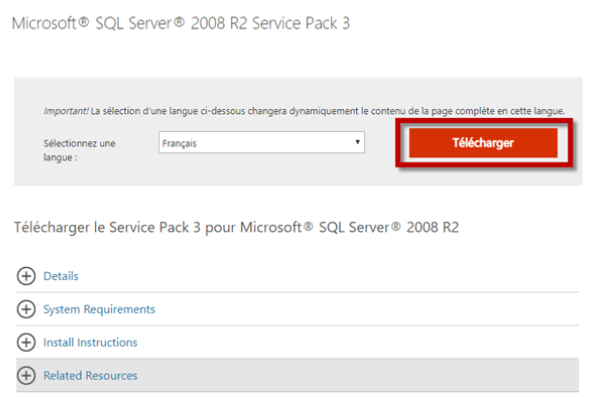Click the SQL Server 2008 R2 Service Pack 3 title

click(181, 23)
